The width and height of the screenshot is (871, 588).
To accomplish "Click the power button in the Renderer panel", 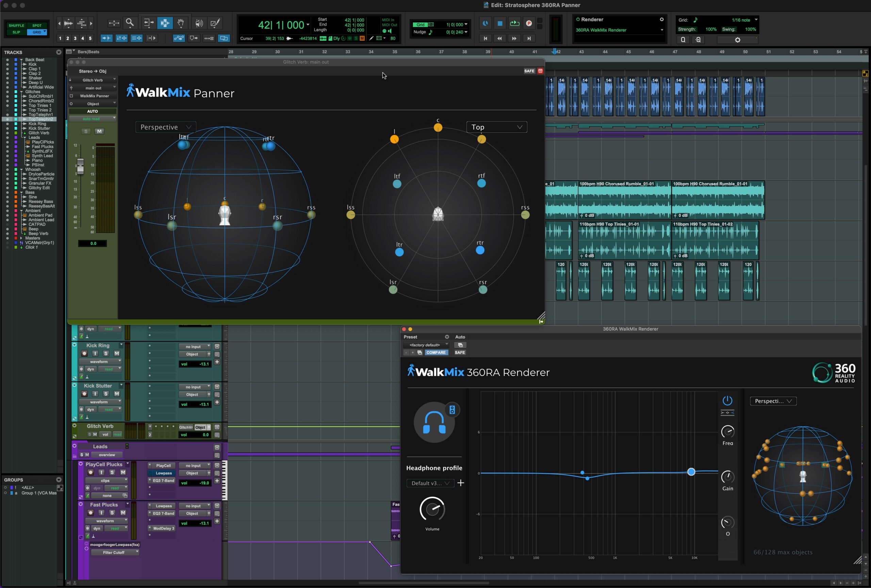I will point(727,401).
